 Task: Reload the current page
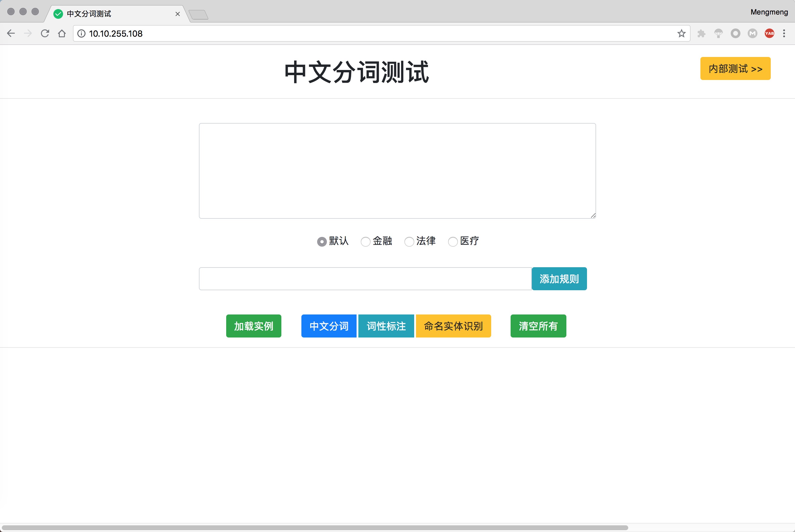45,33
